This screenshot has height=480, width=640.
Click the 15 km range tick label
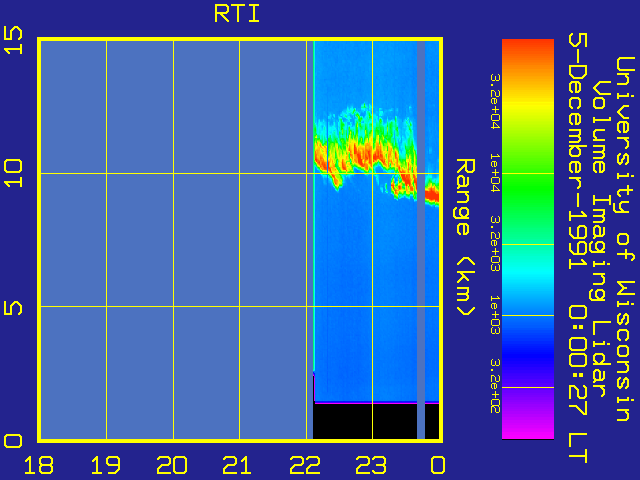pyautogui.click(x=13, y=40)
